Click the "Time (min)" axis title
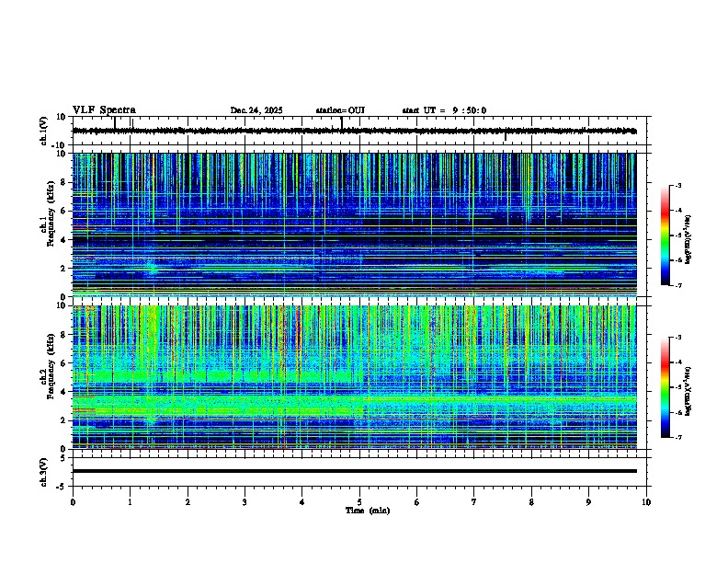The image size is (728, 563). click(x=368, y=511)
